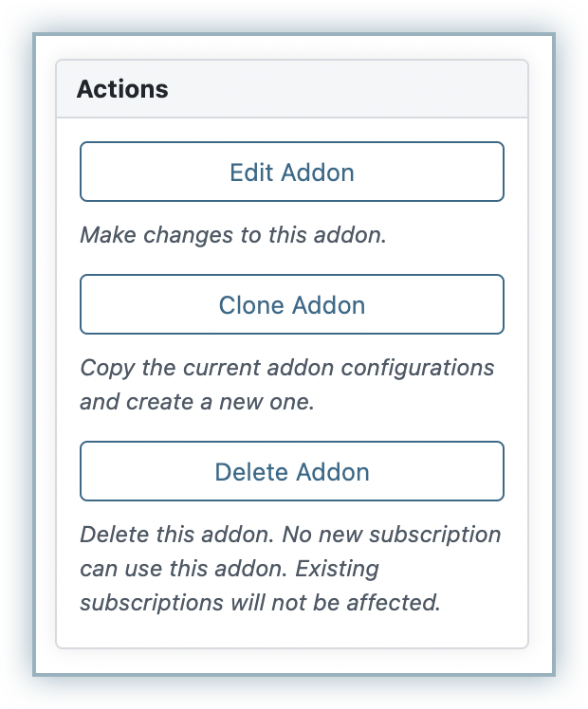Choose Delete Addon in the Actions panel
The image size is (588, 709).
coord(291,471)
